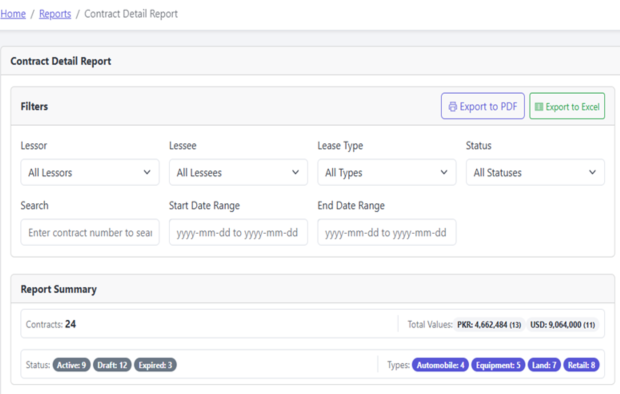Go to the Home breadcrumb link
This screenshot has height=394, width=620.
coord(13,14)
